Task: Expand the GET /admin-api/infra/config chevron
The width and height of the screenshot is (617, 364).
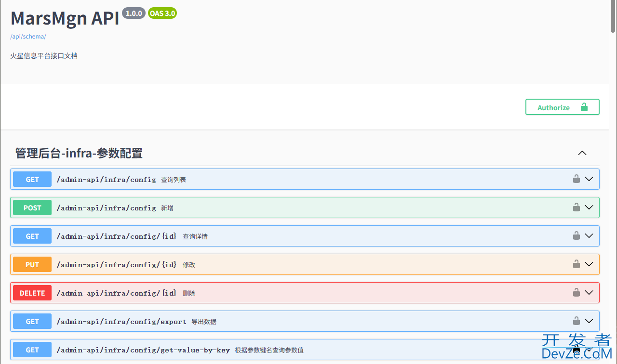Action: click(589, 179)
